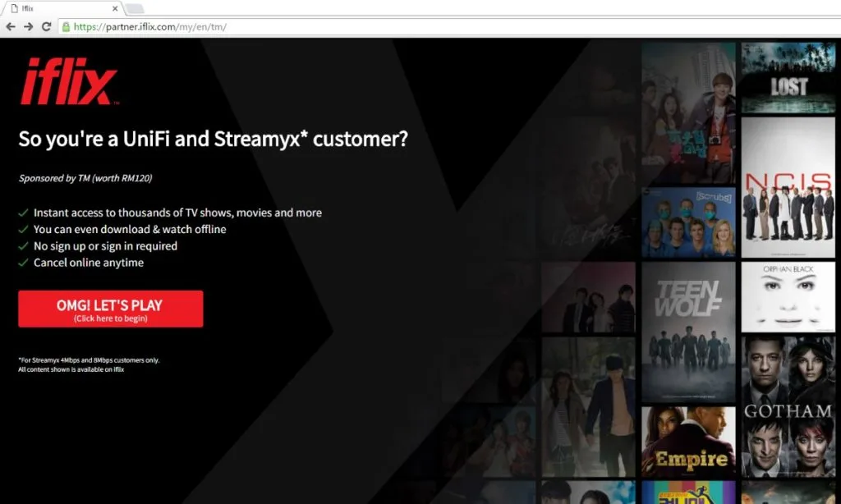Open the Scrubs show poster
The image size is (841, 504).
(x=689, y=222)
